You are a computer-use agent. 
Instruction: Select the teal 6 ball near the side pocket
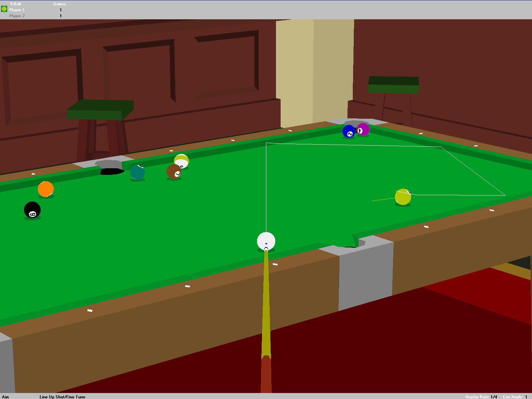(x=137, y=172)
